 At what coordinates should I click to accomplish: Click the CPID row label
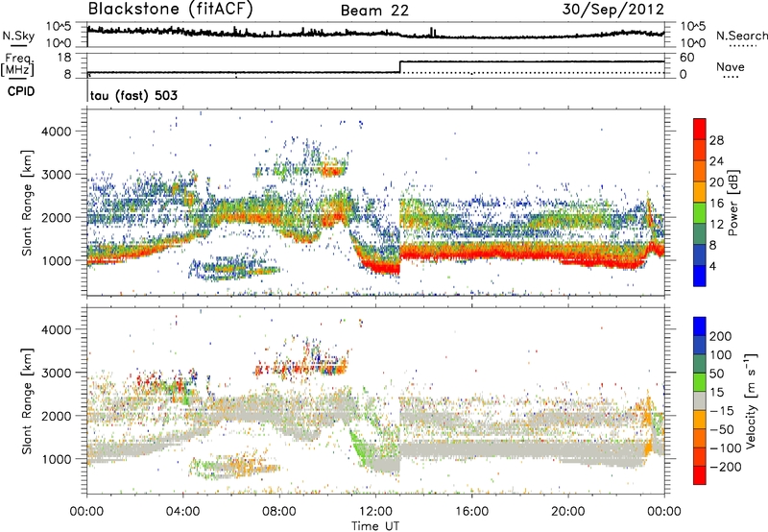click(x=21, y=91)
